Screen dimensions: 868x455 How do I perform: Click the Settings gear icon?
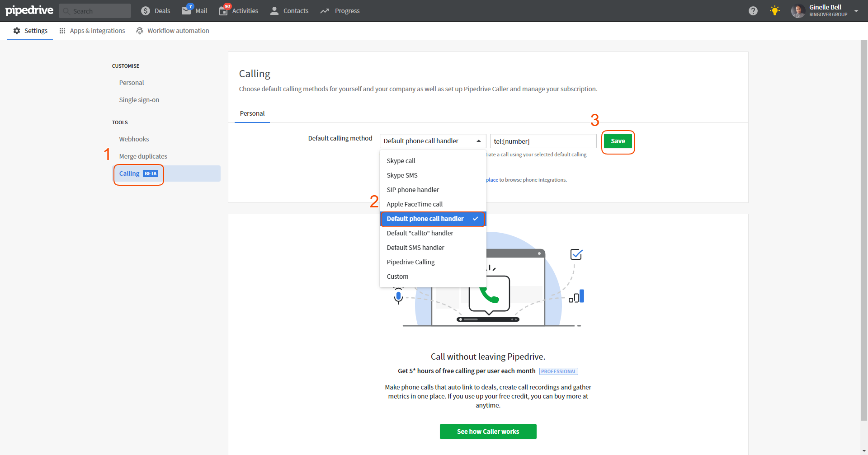click(x=17, y=31)
